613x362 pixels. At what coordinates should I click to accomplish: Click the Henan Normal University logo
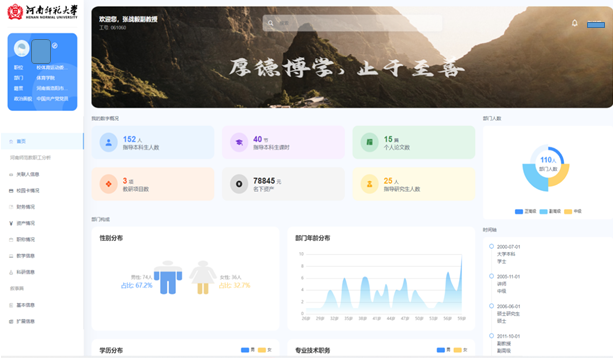pyautogui.click(x=42, y=12)
